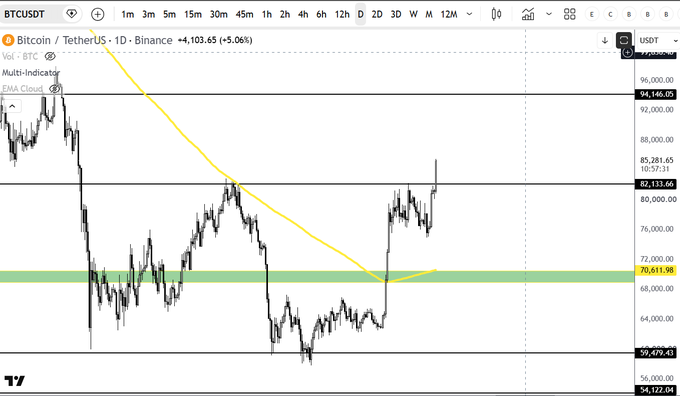Screen dimensions: 680x396
Task: Click the E quick-access circle button
Action: [x=592, y=14]
